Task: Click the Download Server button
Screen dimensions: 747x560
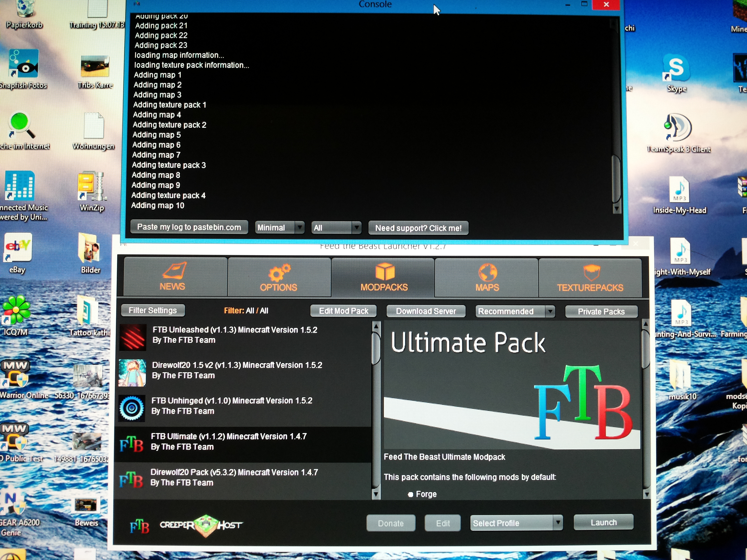Action: 426,311
